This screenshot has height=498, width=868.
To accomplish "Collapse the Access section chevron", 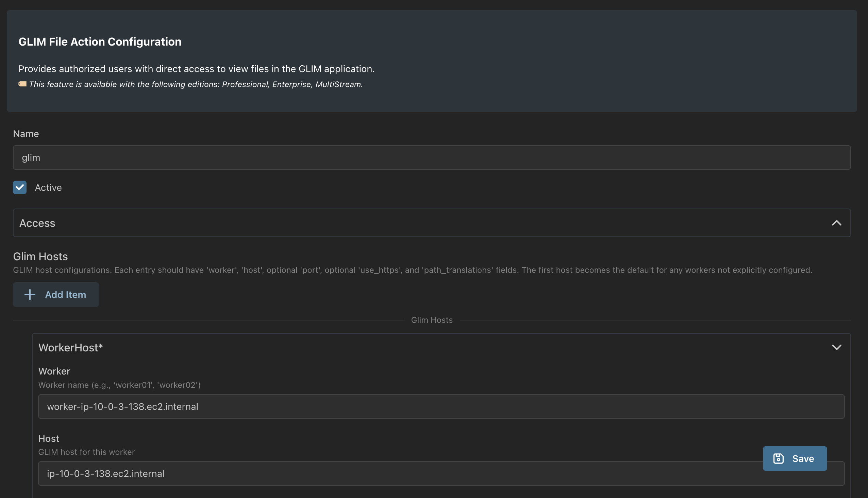I will (836, 223).
